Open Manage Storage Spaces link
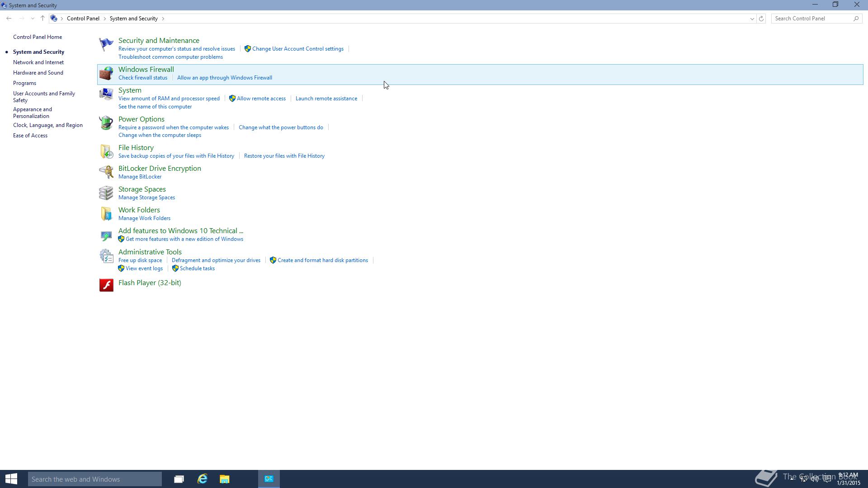 146,197
